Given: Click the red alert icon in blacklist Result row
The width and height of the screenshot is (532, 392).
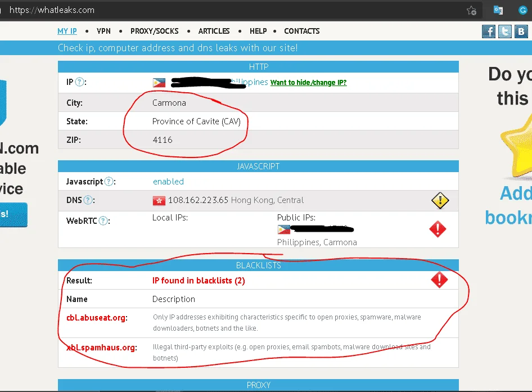Looking at the screenshot, I should coord(439,280).
